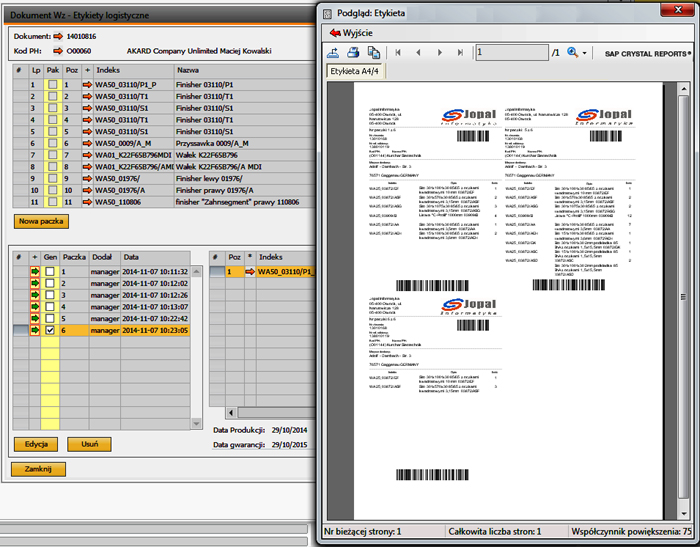Click green arrow icon for paczka 4

click(x=35, y=307)
